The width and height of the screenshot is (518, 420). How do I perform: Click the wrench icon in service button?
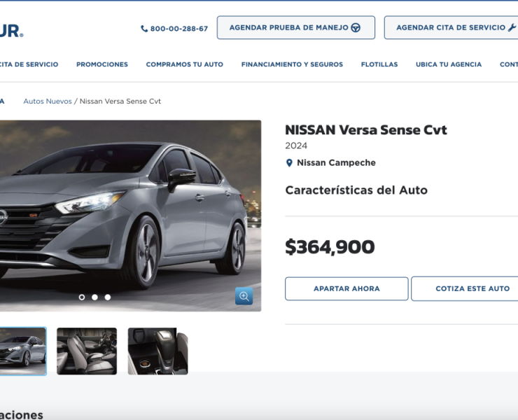click(x=512, y=27)
